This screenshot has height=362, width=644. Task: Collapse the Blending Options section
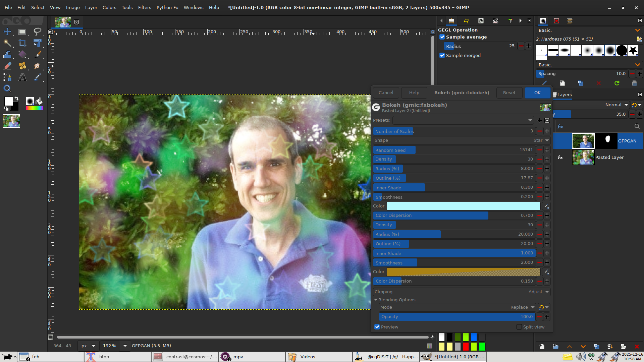[376, 300]
